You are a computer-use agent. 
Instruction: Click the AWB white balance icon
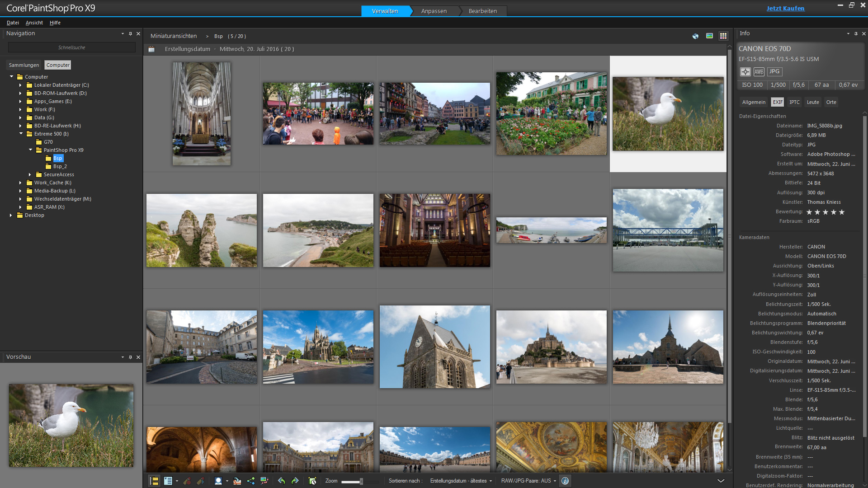759,72
